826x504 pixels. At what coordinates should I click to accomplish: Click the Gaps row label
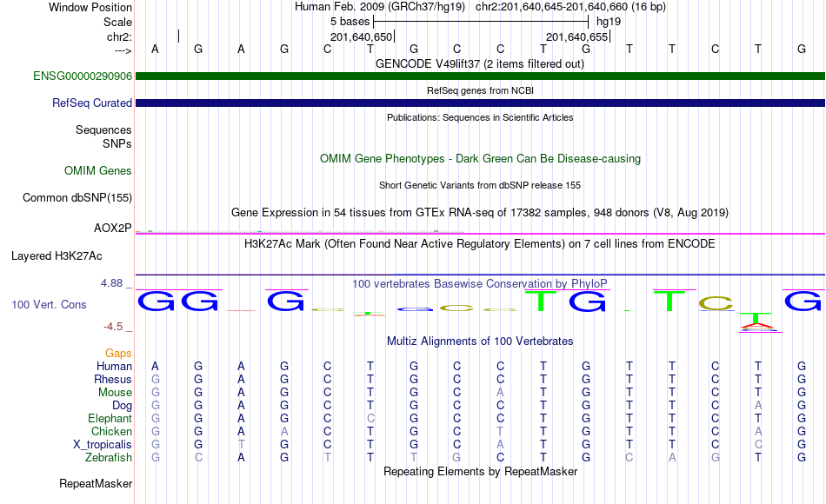point(118,354)
